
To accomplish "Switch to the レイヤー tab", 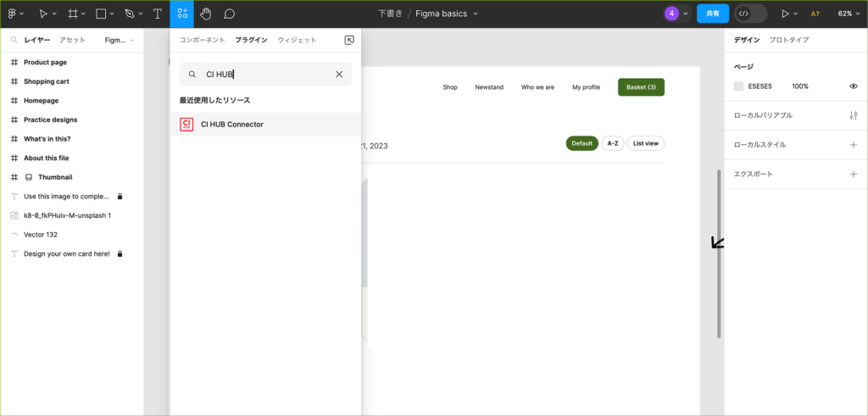I will click(37, 40).
